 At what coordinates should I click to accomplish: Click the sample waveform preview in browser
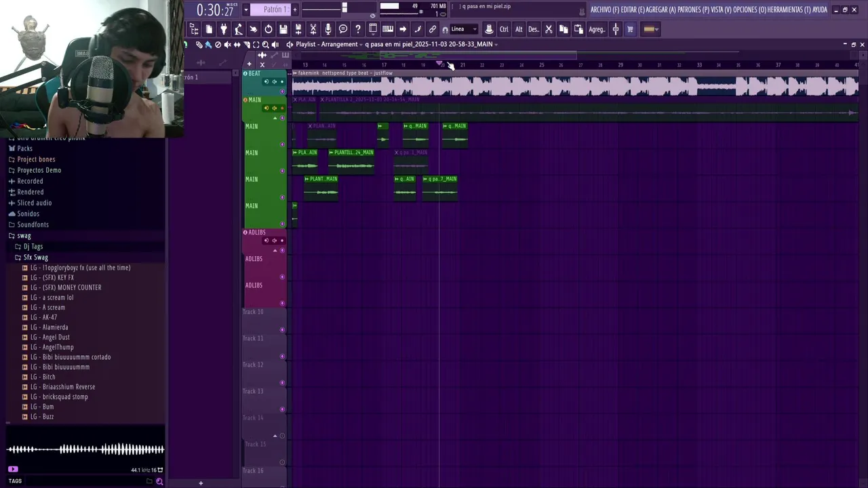pos(85,449)
